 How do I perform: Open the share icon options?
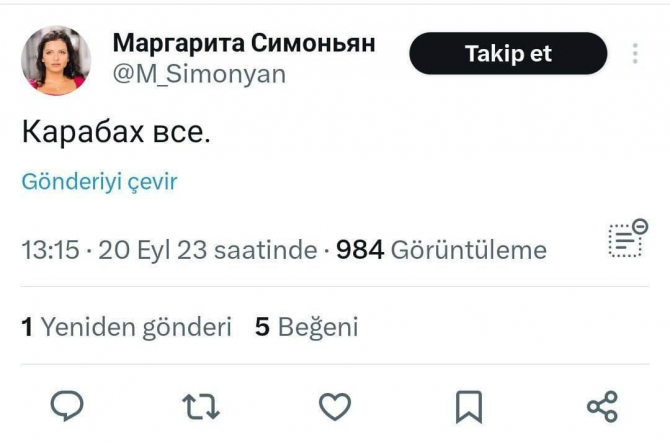pos(602,405)
